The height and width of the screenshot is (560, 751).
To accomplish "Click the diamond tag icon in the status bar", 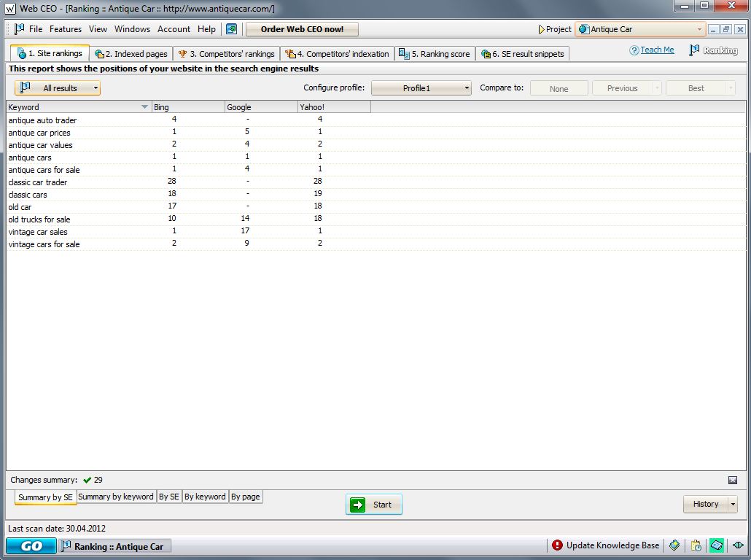I will [x=674, y=545].
